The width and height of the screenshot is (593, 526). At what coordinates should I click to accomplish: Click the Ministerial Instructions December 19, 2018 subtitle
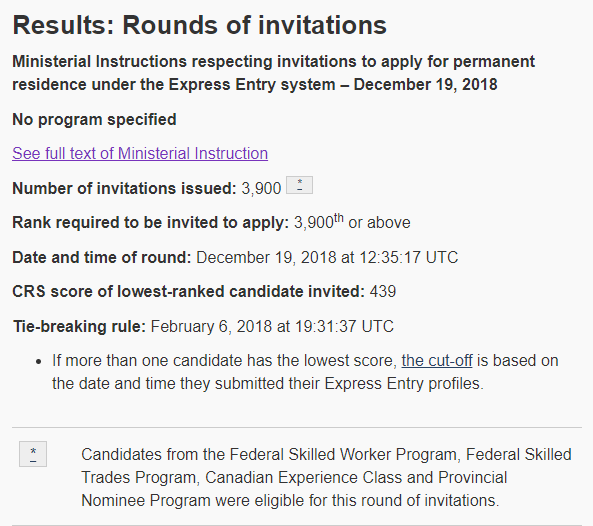(273, 73)
